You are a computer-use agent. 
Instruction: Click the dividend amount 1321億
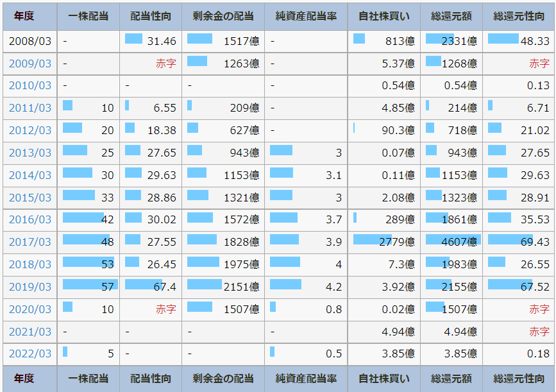[x=242, y=197]
